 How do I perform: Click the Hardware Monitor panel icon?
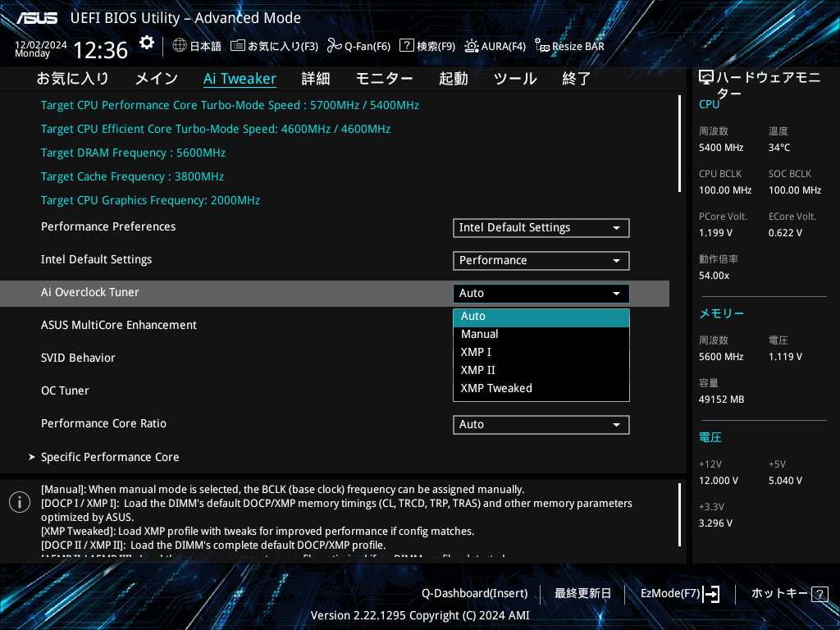pyautogui.click(x=706, y=78)
